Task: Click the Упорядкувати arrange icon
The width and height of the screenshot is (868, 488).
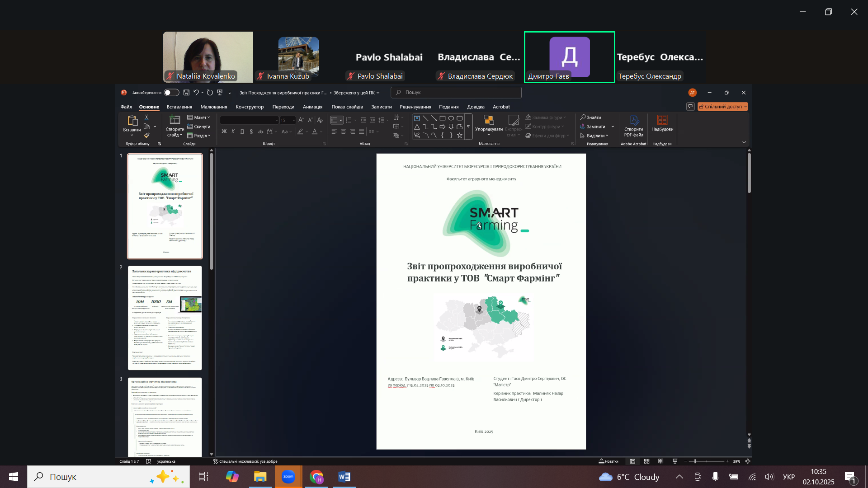Action: (489, 120)
